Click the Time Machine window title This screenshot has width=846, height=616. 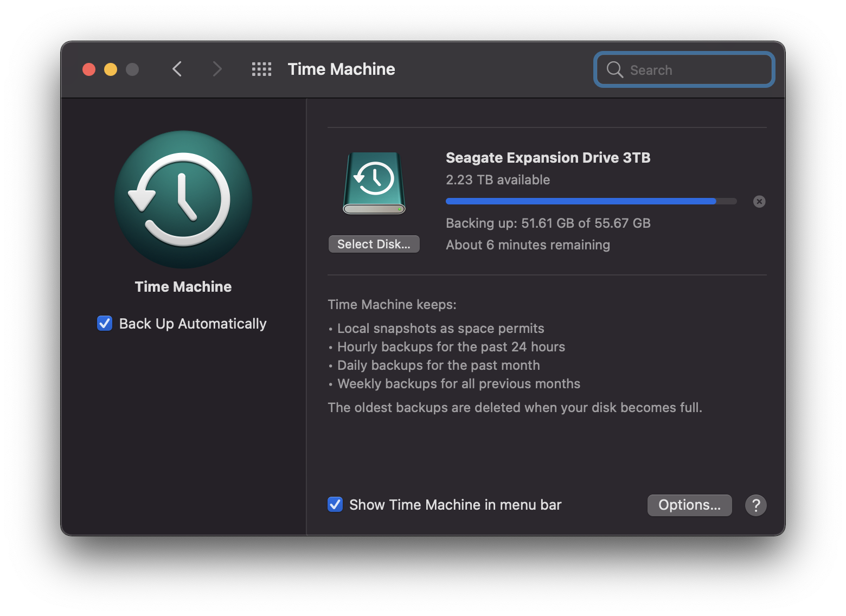(x=342, y=69)
